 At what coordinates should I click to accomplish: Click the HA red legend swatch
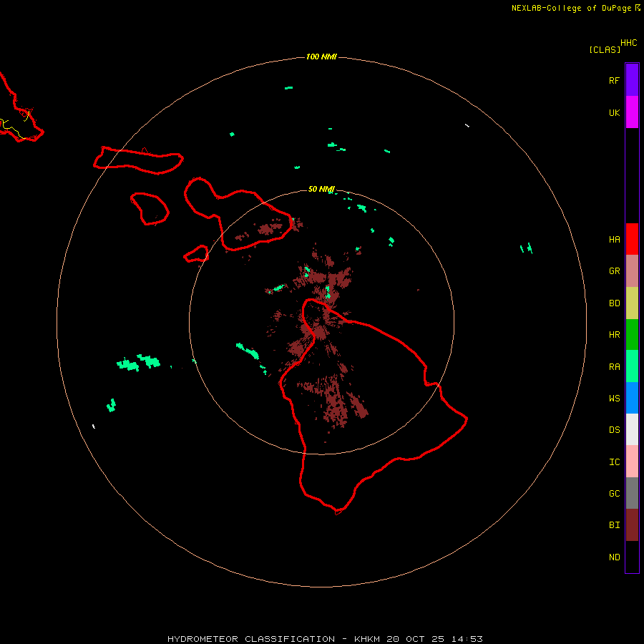point(632,239)
